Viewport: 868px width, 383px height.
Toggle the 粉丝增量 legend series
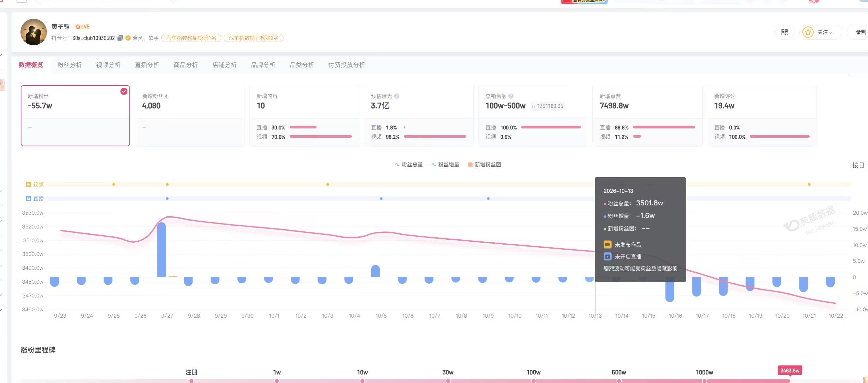445,164
